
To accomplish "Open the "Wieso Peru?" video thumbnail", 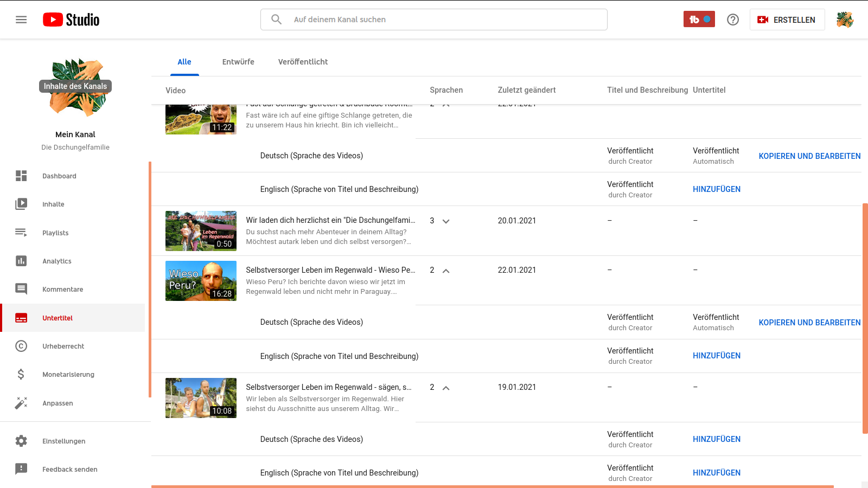I will click(201, 281).
